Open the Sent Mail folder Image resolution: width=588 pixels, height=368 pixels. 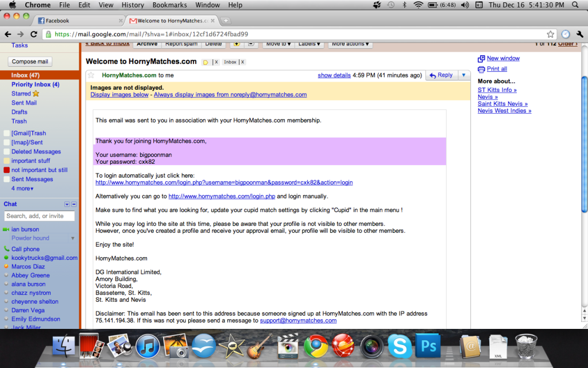tap(24, 103)
